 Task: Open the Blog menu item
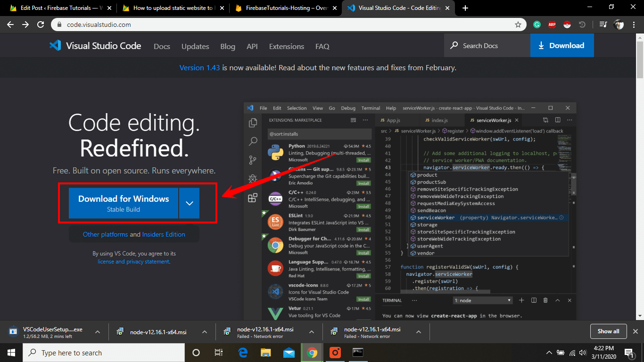(228, 46)
